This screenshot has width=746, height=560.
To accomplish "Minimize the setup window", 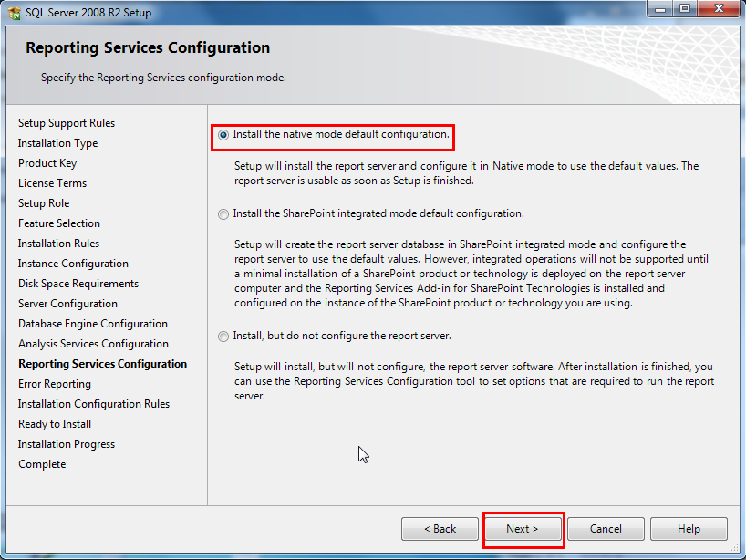I will pyautogui.click(x=660, y=8).
